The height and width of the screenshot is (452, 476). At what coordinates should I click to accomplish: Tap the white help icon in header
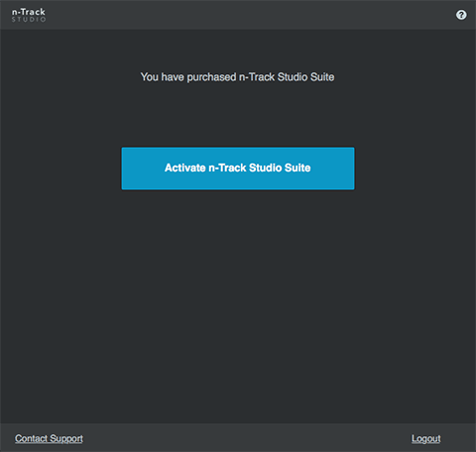point(461,15)
